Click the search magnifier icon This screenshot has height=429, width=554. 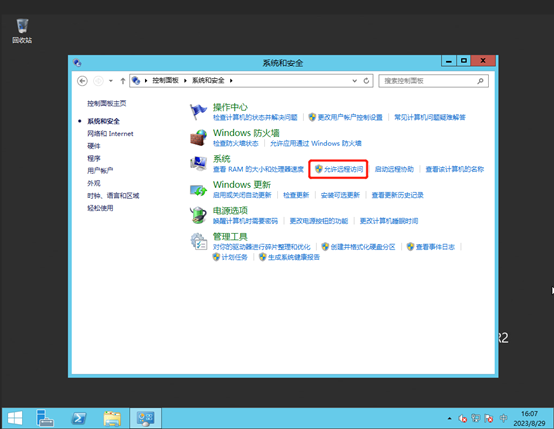coord(480,81)
